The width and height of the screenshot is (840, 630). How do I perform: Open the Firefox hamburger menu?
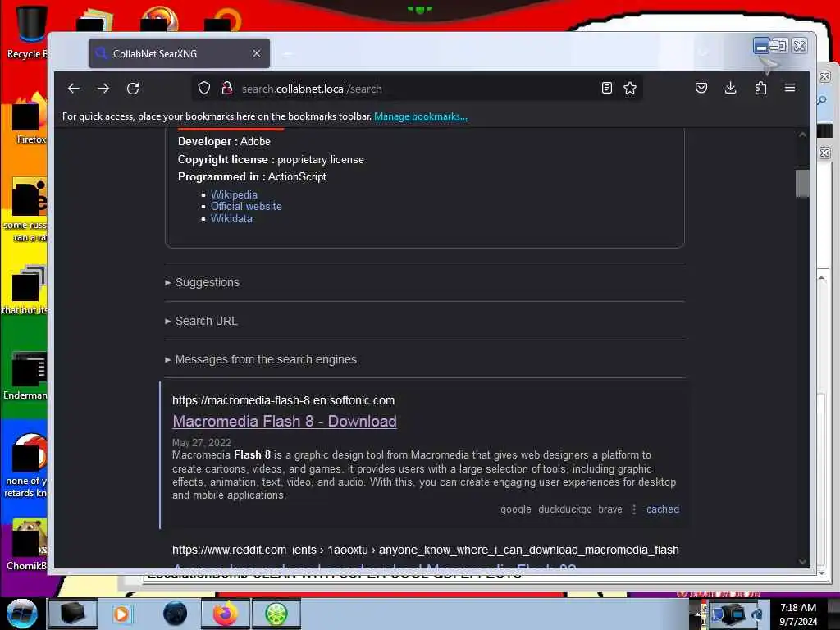click(790, 88)
